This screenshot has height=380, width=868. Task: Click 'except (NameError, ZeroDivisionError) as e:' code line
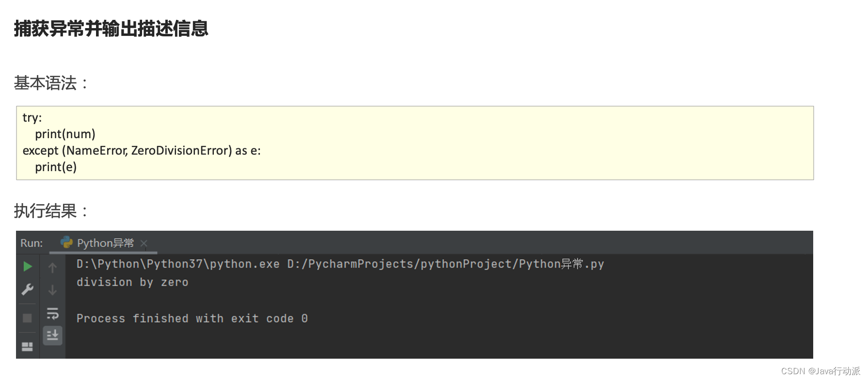click(142, 151)
